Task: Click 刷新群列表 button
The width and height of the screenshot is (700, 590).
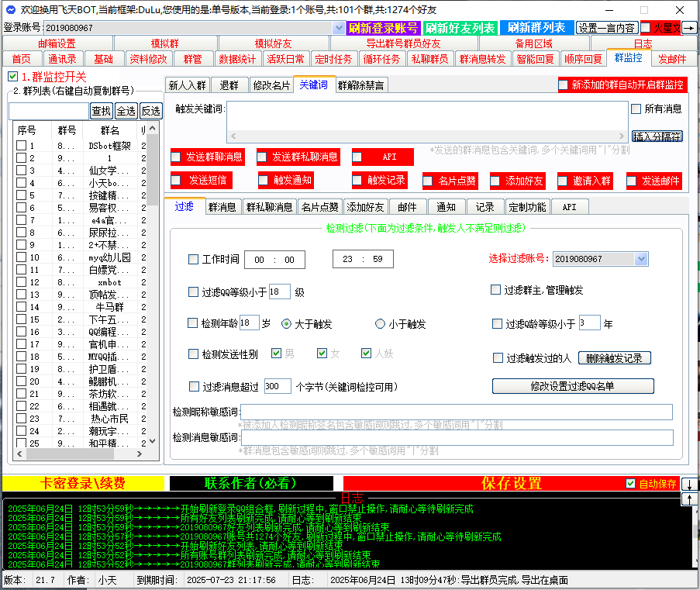Action: click(536, 28)
